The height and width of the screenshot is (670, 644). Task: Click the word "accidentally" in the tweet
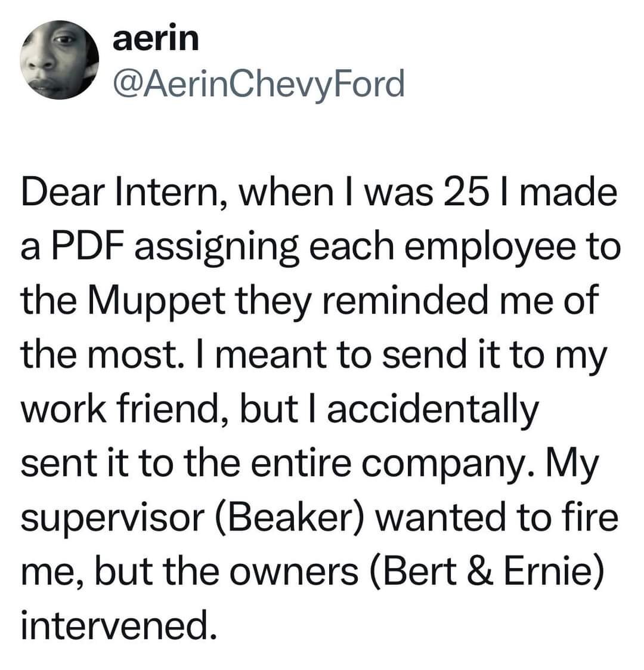pyautogui.click(x=432, y=408)
